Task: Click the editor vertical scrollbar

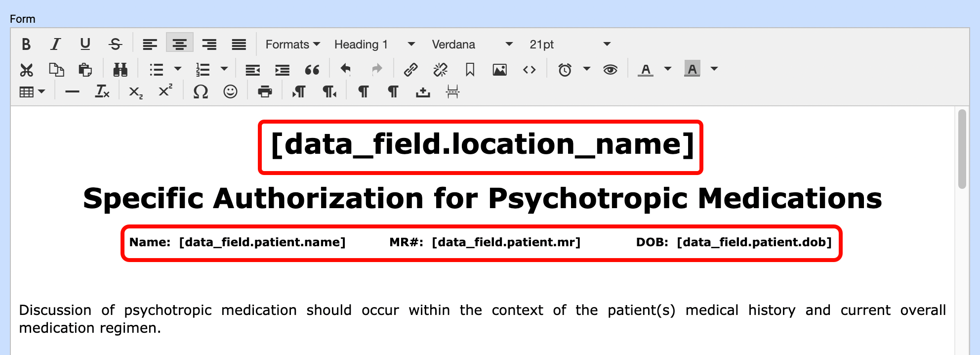Action: tap(961, 149)
